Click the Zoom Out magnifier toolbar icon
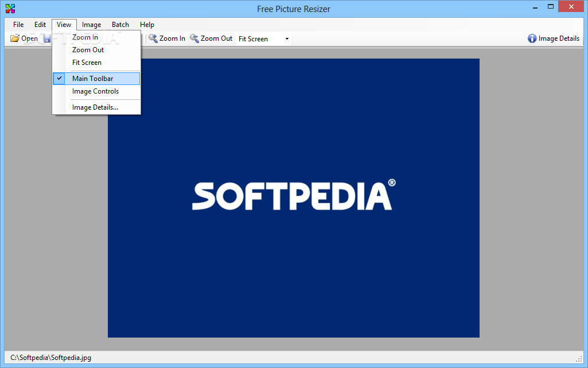Image resolution: width=588 pixels, height=368 pixels. click(194, 38)
